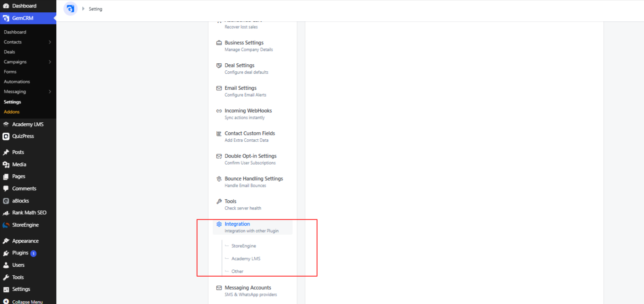Click the envelope icon beside Email Settings
Screen dimensions: 644x304
219,88
